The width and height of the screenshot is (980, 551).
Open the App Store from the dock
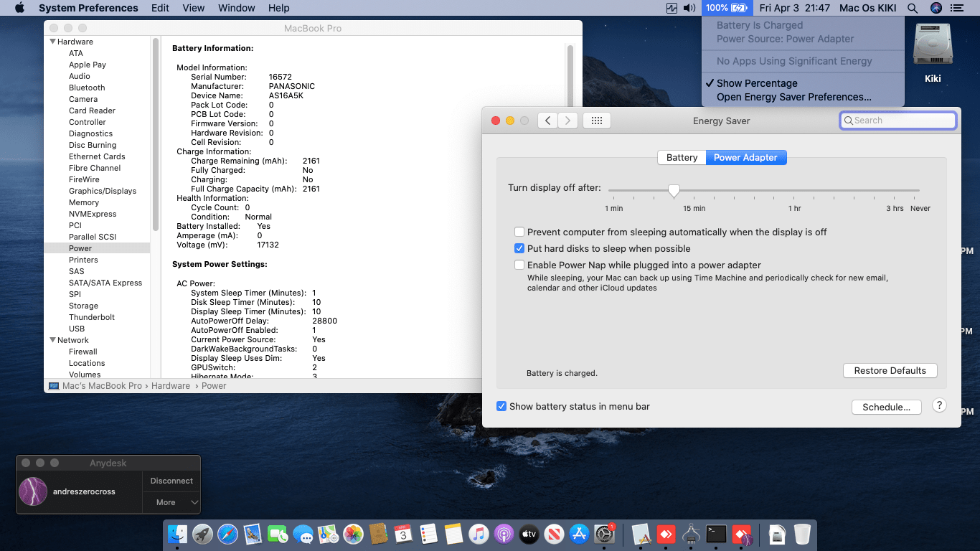click(579, 534)
